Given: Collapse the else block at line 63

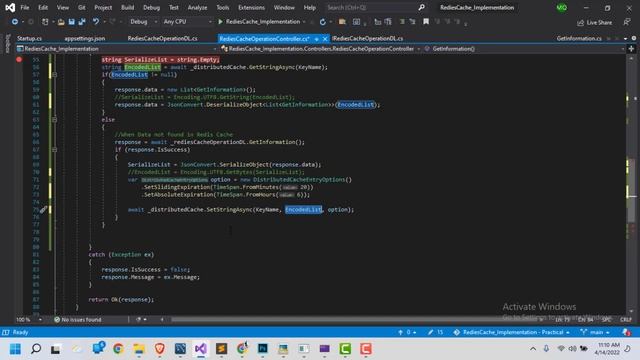Looking at the screenshot, I should [x=54, y=120].
